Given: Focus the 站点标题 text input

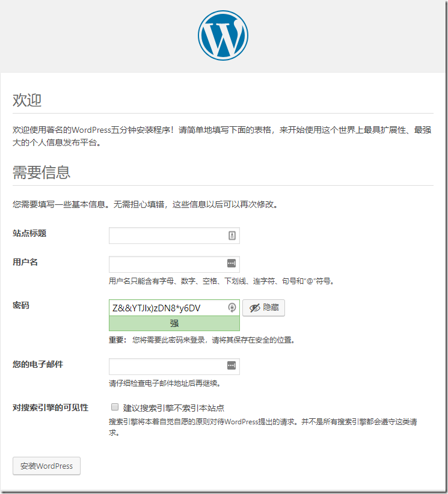Looking at the screenshot, I should pyautogui.click(x=167, y=236).
